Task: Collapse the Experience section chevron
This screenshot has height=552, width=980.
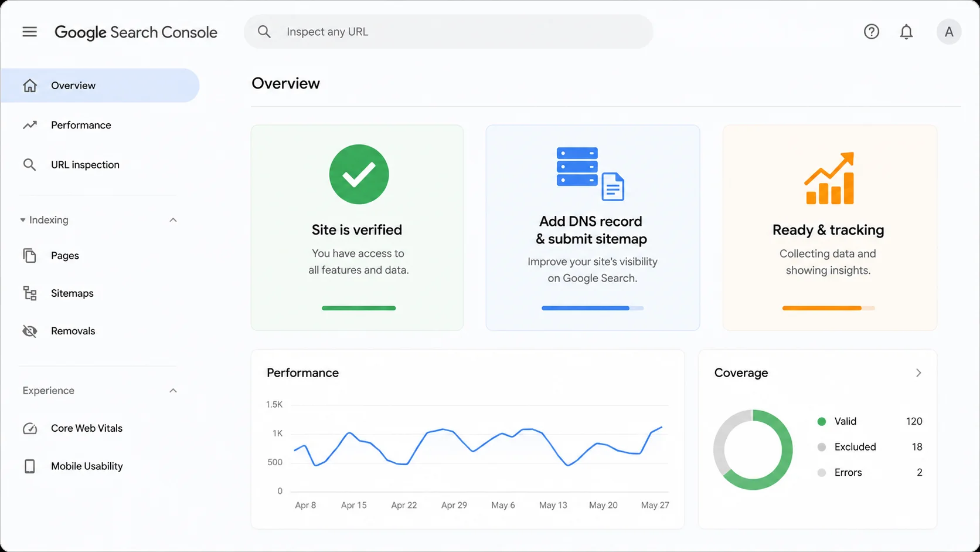Action: 173,391
